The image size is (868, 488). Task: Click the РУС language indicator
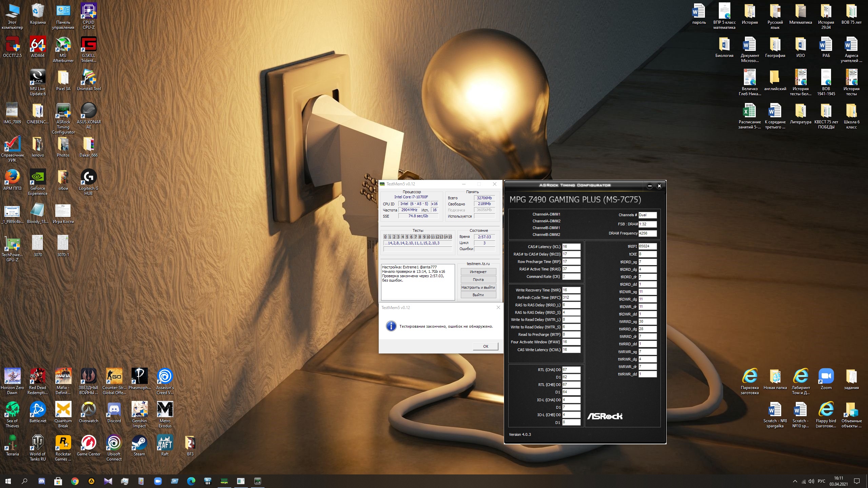(821, 481)
